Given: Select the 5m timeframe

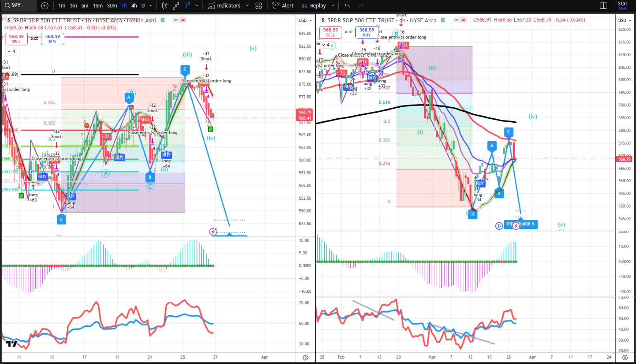Looking at the screenshot, I should (85, 6).
